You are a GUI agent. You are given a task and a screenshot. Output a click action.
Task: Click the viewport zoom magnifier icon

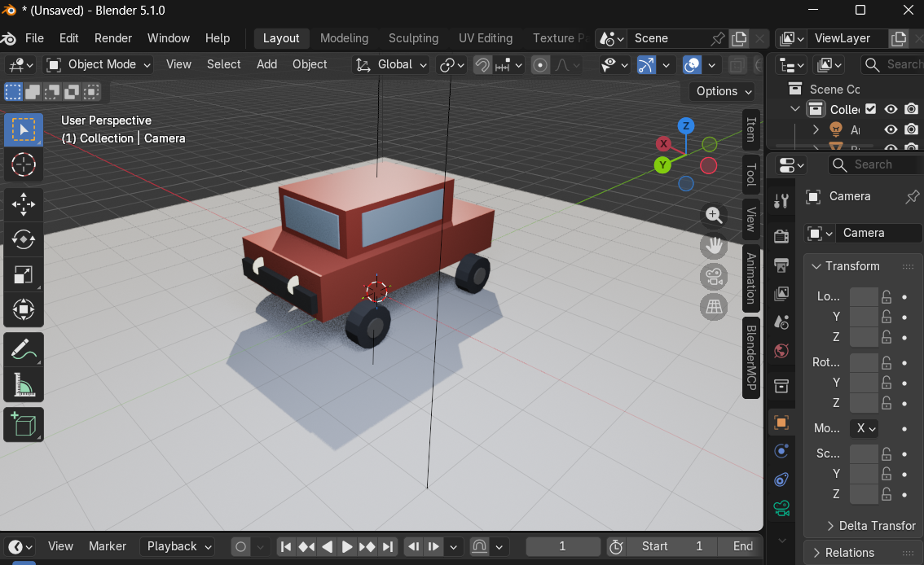click(x=714, y=216)
